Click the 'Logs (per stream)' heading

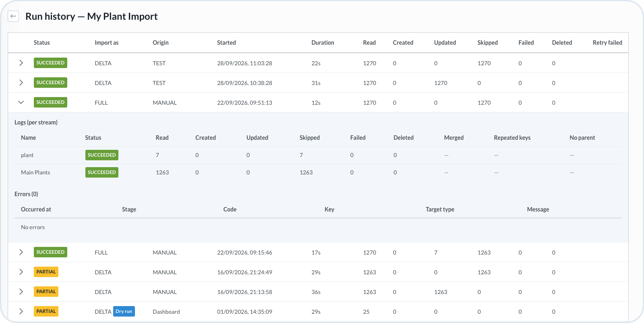pos(36,122)
